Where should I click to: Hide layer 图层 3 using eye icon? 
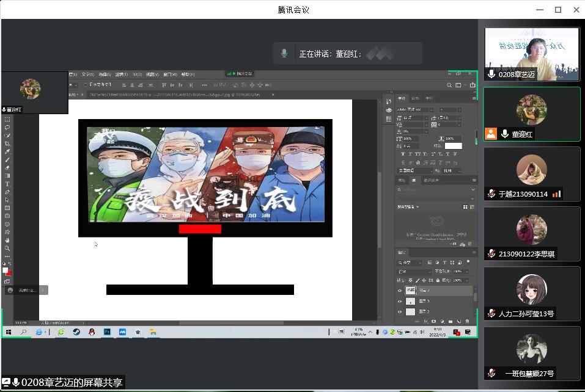(x=400, y=301)
